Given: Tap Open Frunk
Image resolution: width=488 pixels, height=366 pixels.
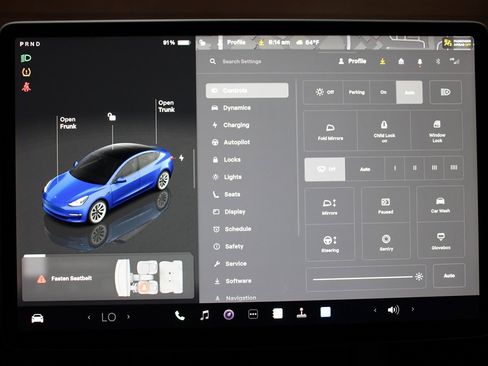Looking at the screenshot, I should (x=68, y=123).
